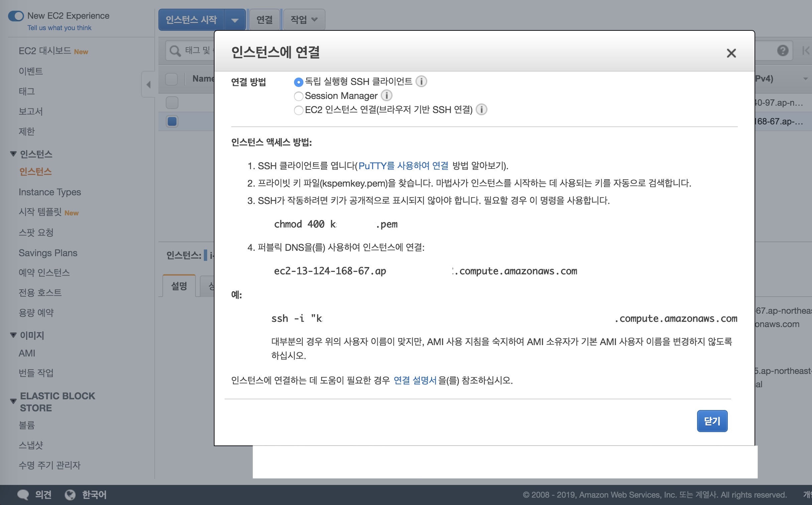Select the Session Manager radio button
This screenshot has width=812, height=505.
(x=298, y=96)
